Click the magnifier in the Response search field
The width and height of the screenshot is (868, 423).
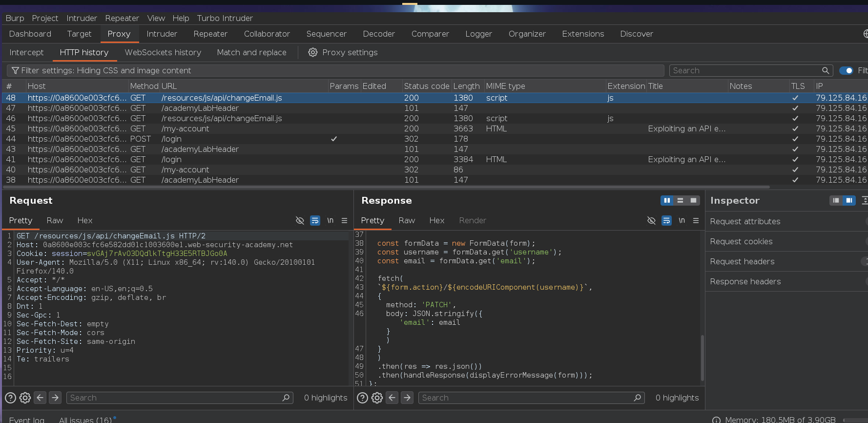(637, 398)
